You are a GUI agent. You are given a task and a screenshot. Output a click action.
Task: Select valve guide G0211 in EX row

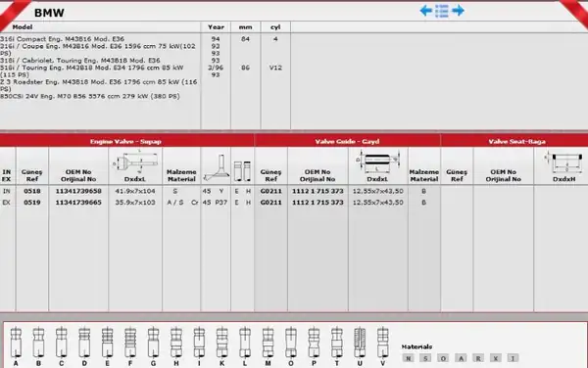pyautogui.click(x=270, y=203)
